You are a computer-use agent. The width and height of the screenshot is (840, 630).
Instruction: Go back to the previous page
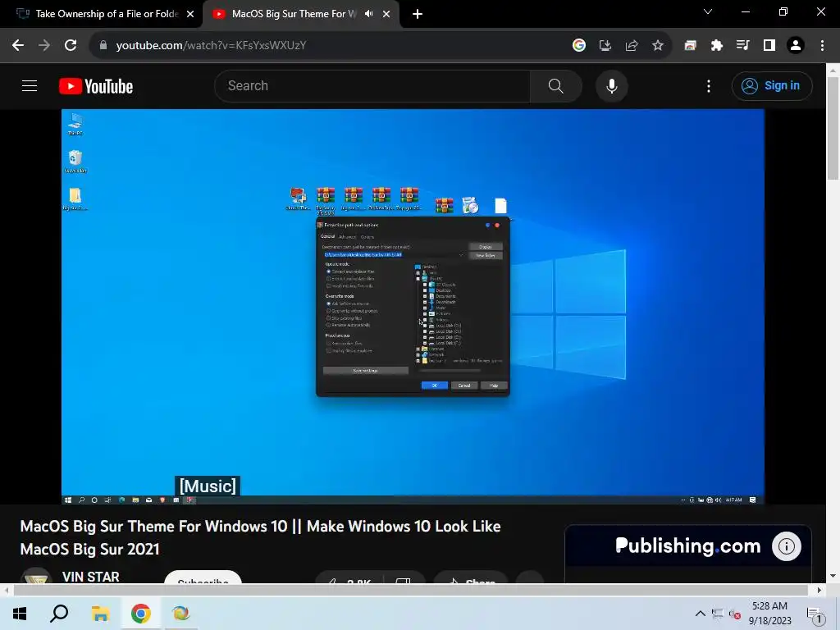coord(18,45)
